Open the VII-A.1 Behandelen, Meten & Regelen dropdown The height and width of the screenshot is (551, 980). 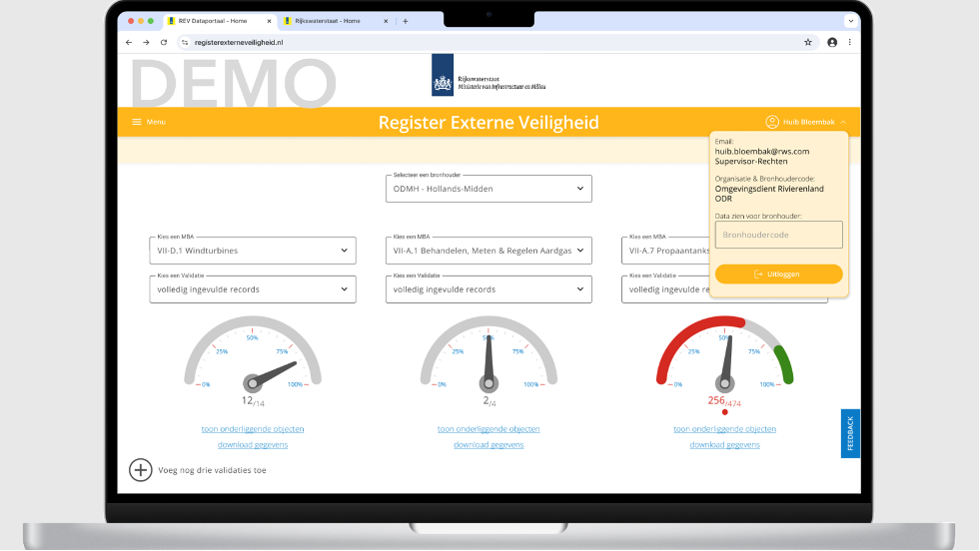point(489,251)
